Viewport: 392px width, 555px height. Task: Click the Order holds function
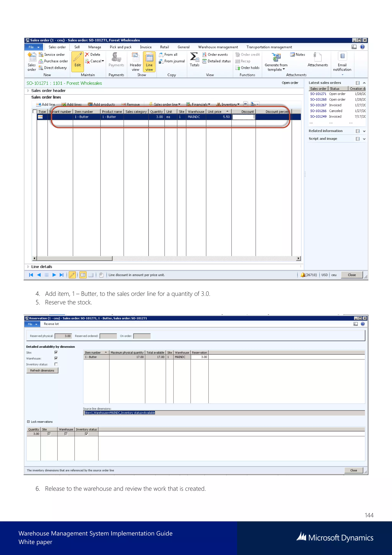(247, 68)
